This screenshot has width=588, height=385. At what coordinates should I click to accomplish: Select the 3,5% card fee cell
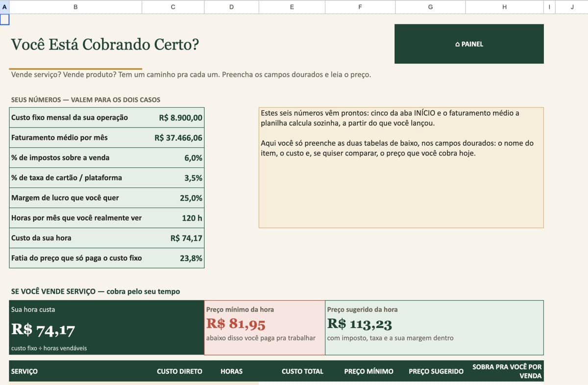173,178
